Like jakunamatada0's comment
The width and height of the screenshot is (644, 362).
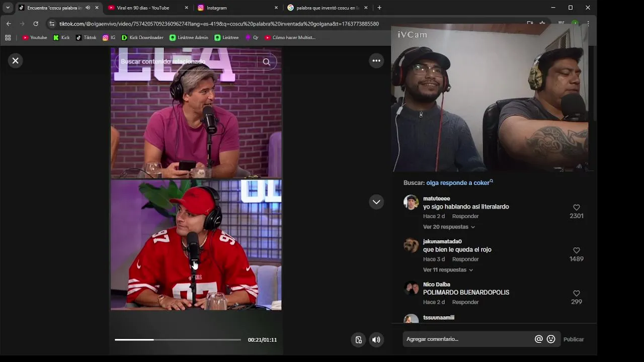pyautogui.click(x=577, y=250)
